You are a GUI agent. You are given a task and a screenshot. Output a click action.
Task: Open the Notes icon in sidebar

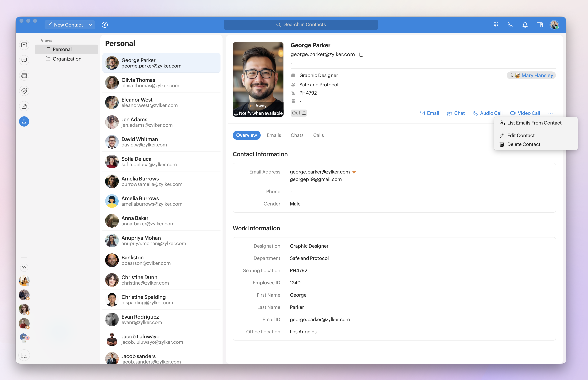click(x=24, y=106)
